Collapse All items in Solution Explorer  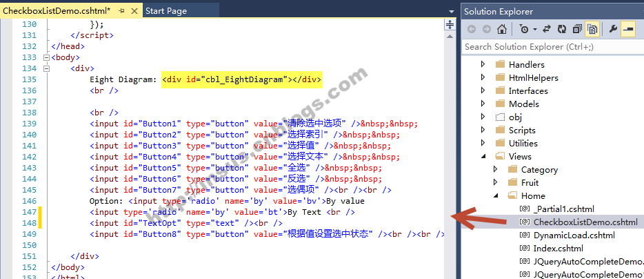(x=577, y=29)
